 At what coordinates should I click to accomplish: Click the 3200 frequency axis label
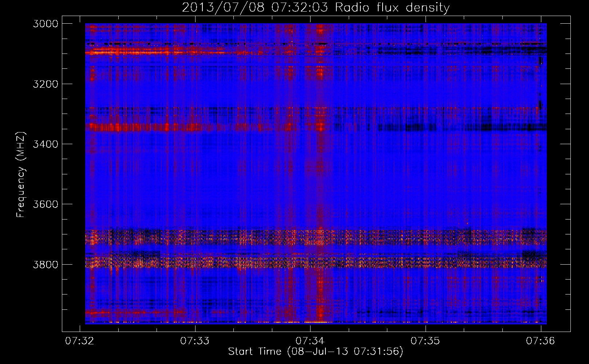pos(46,84)
